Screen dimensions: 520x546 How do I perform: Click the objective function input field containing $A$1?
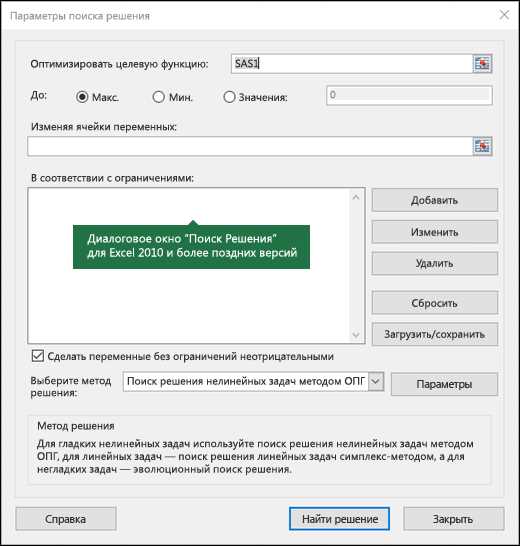pos(352,64)
